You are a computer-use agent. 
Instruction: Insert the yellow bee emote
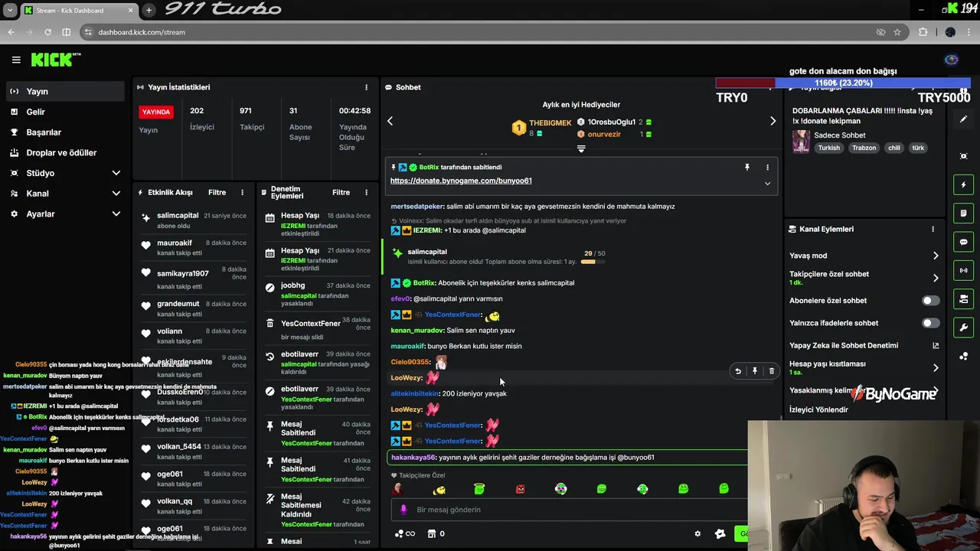coord(439,489)
